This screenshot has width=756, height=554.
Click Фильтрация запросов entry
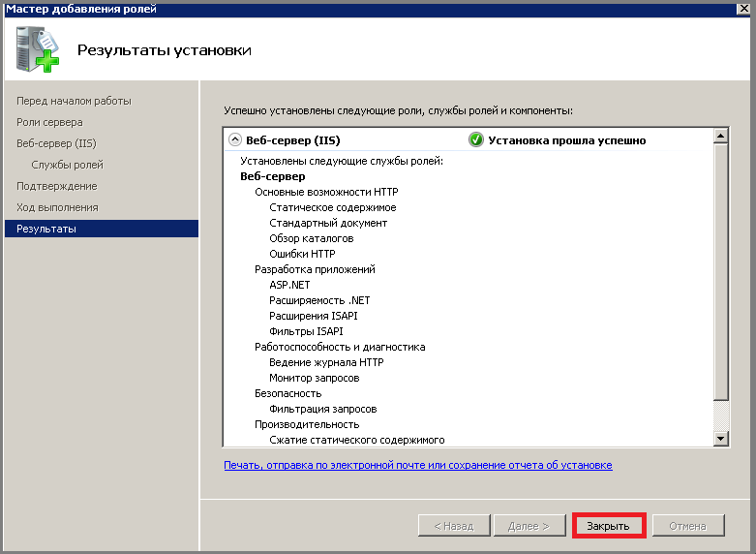[323, 409]
